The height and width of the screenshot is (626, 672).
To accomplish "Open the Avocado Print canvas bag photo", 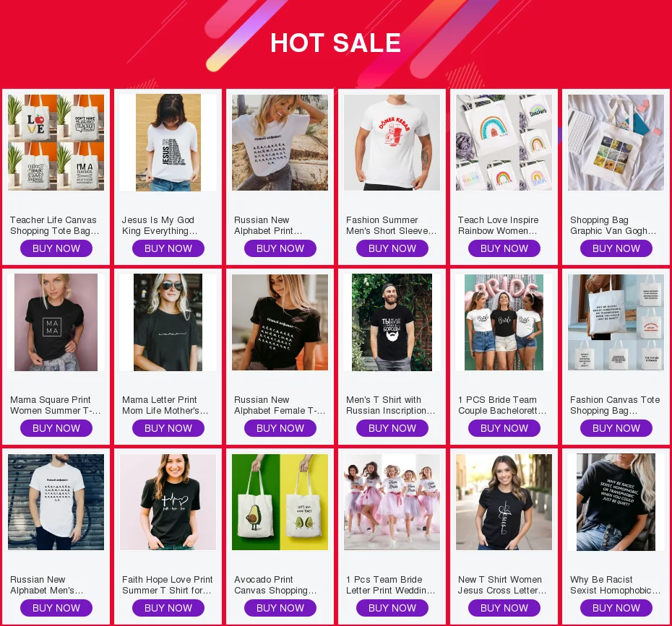I will pyautogui.click(x=280, y=503).
